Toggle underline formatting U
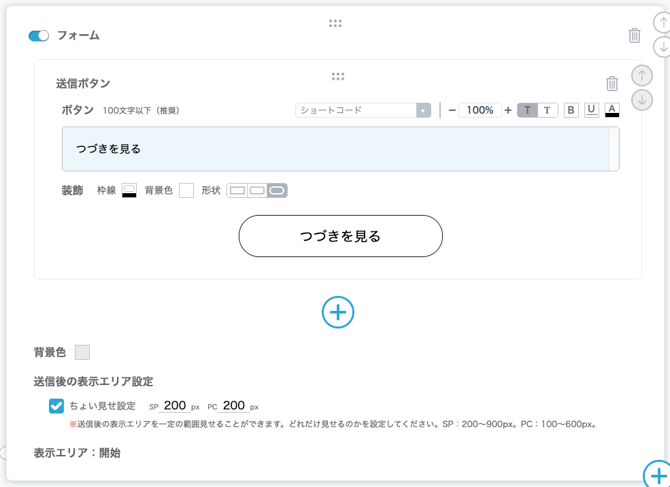670x487 pixels. click(x=591, y=110)
